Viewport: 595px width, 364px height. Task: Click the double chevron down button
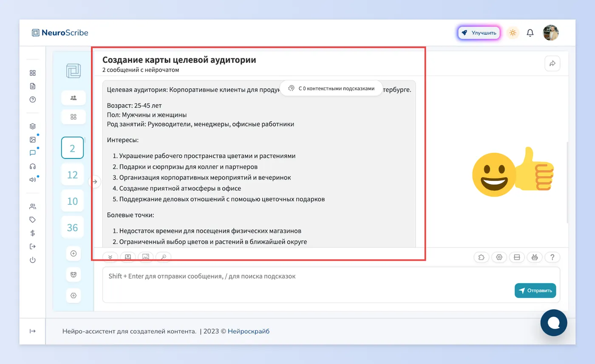(110, 257)
